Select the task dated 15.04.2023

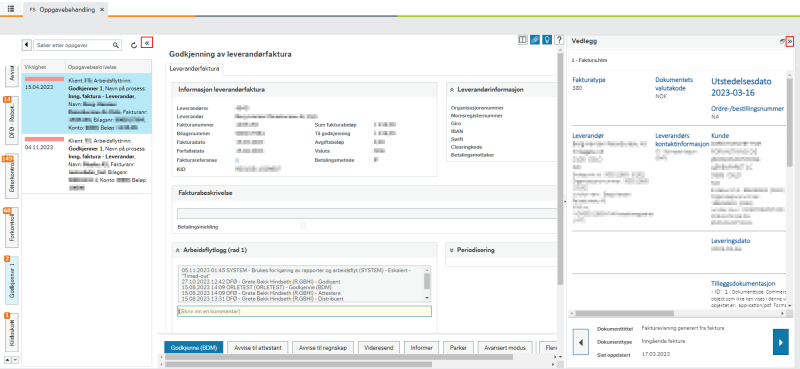click(x=87, y=104)
